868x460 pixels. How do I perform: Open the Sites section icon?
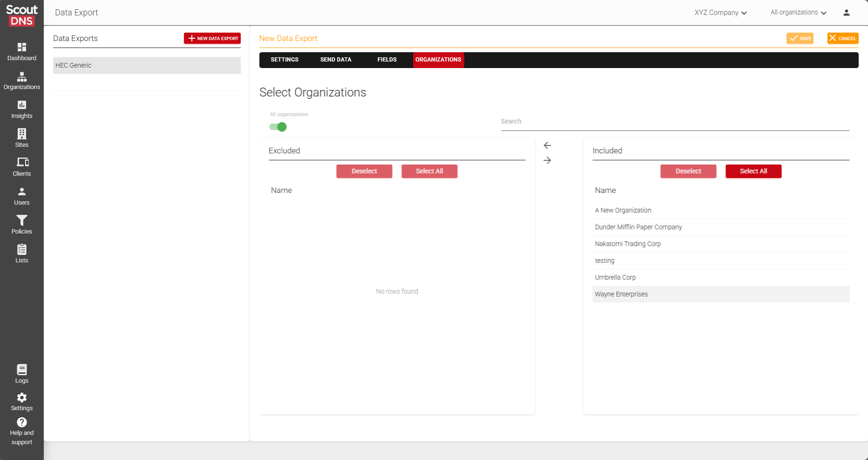[22, 134]
